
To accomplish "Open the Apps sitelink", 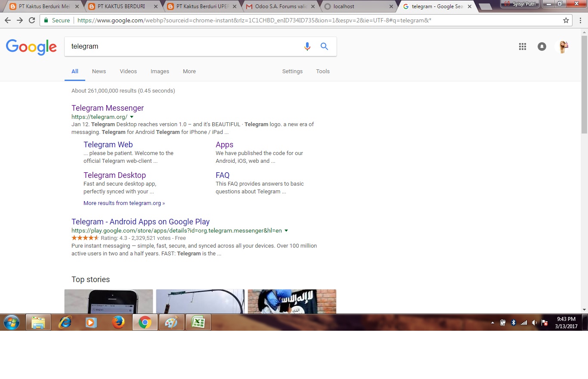I will coord(224,145).
